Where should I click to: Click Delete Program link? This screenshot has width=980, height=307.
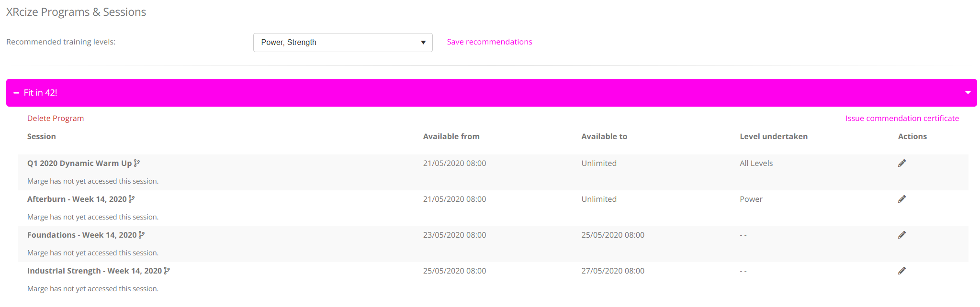[56, 119]
